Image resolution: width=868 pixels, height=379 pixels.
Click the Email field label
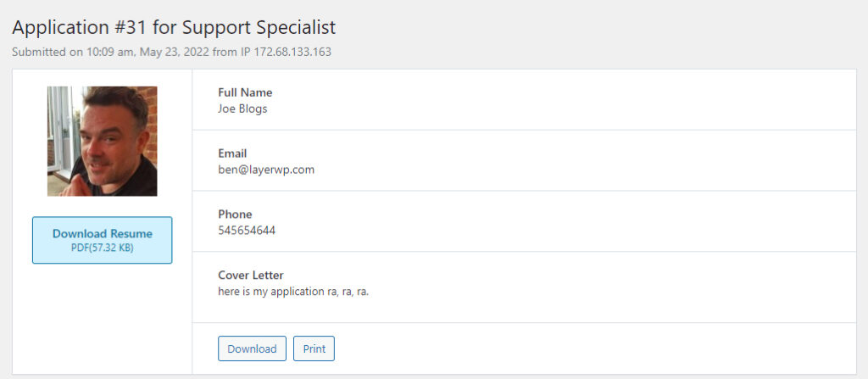pos(232,153)
